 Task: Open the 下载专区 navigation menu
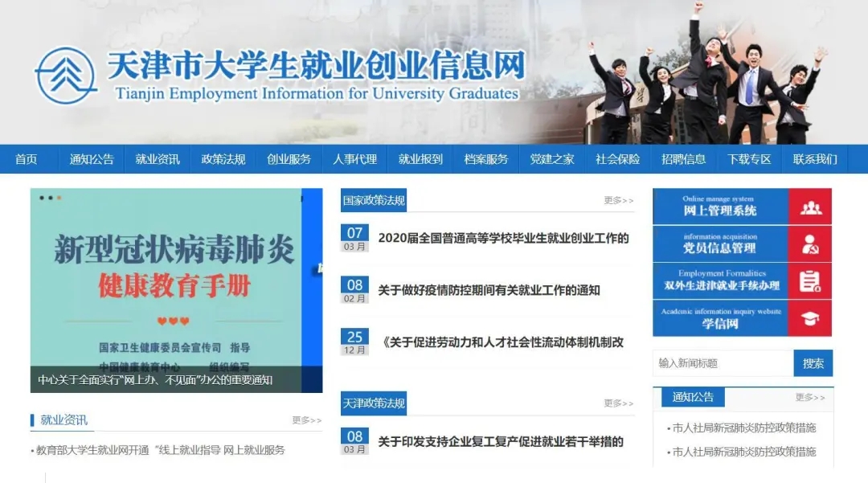749,159
